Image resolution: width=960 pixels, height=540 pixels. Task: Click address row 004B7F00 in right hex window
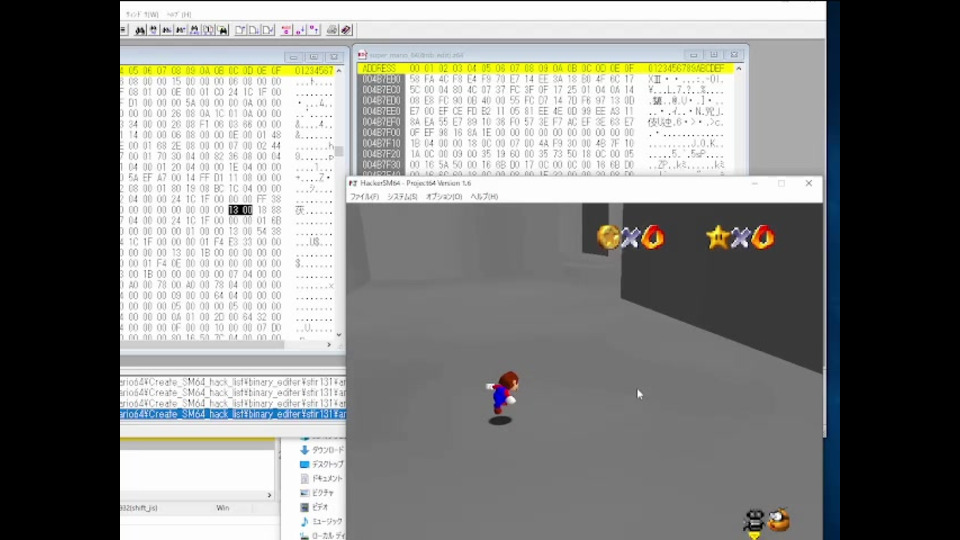[x=381, y=133]
